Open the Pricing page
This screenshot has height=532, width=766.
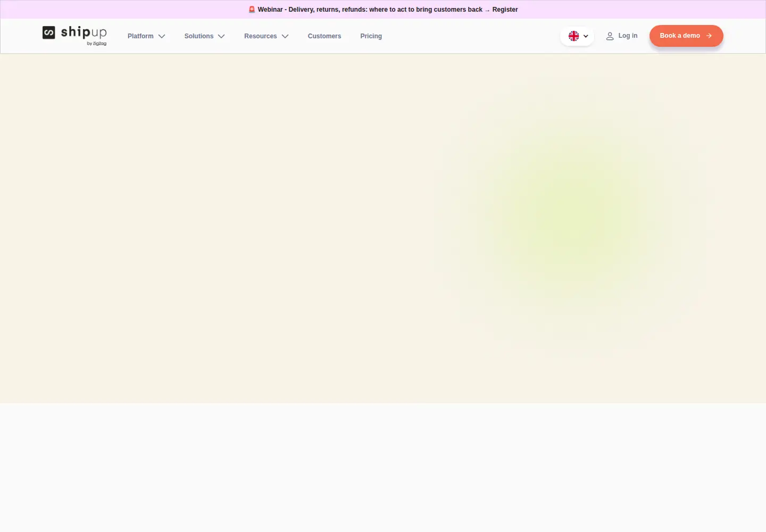click(371, 36)
